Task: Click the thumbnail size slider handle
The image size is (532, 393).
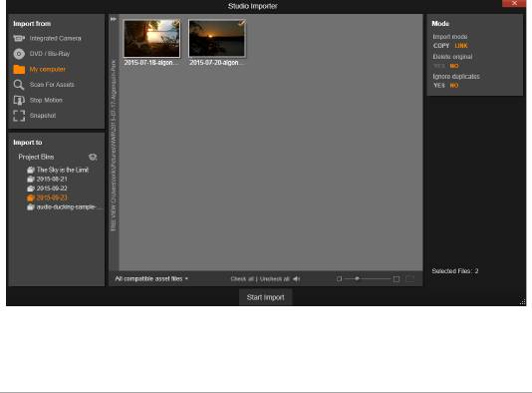Action: pos(357,279)
